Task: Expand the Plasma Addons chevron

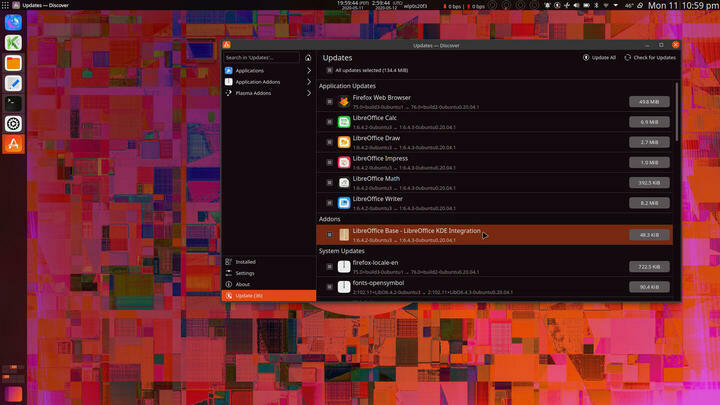Action: coord(309,93)
